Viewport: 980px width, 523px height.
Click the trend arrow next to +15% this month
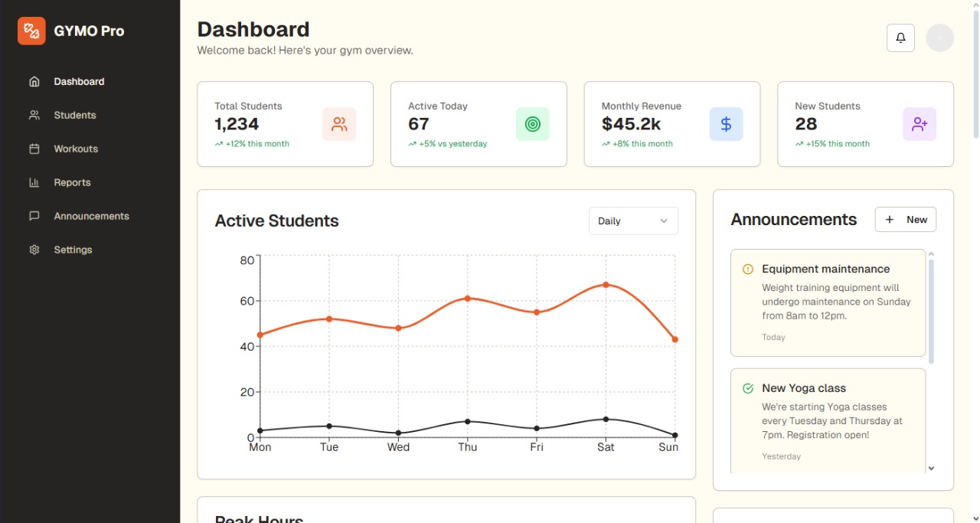click(x=799, y=144)
